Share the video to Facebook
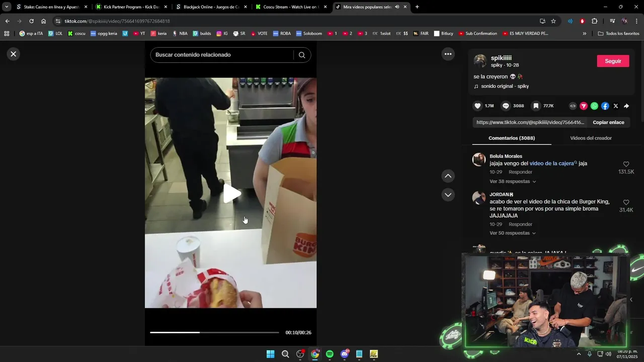The width and height of the screenshot is (644, 362). pyautogui.click(x=605, y=106)
